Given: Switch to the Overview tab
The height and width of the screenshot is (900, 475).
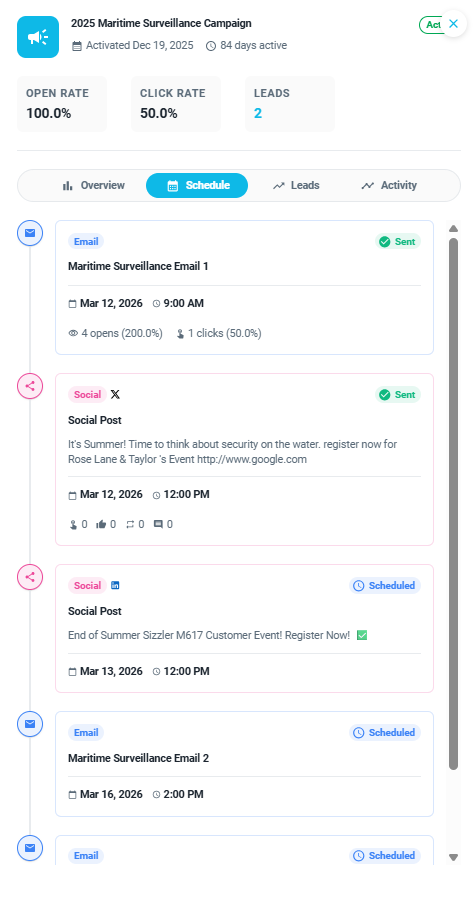Looking at the screenshot, I should pyautogui.click(x=93, y=185).
